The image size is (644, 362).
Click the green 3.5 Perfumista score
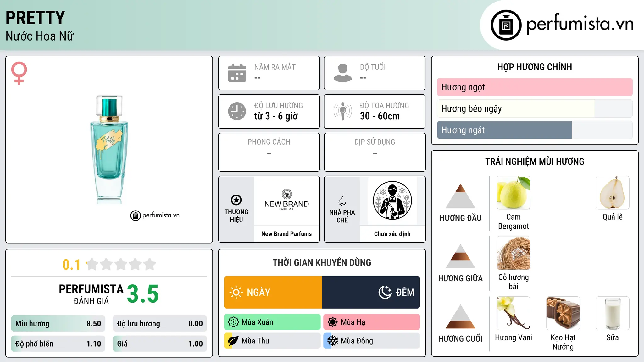(x=143, y=294)
